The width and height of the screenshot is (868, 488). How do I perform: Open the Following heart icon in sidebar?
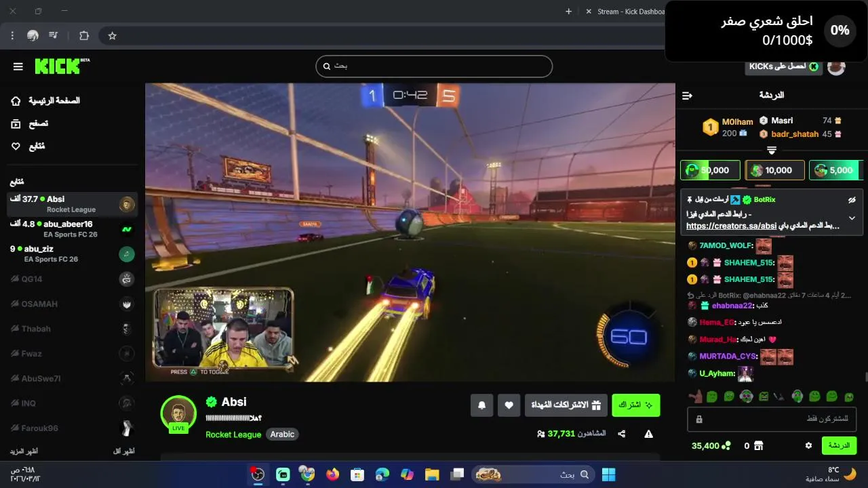coord(16,146)
